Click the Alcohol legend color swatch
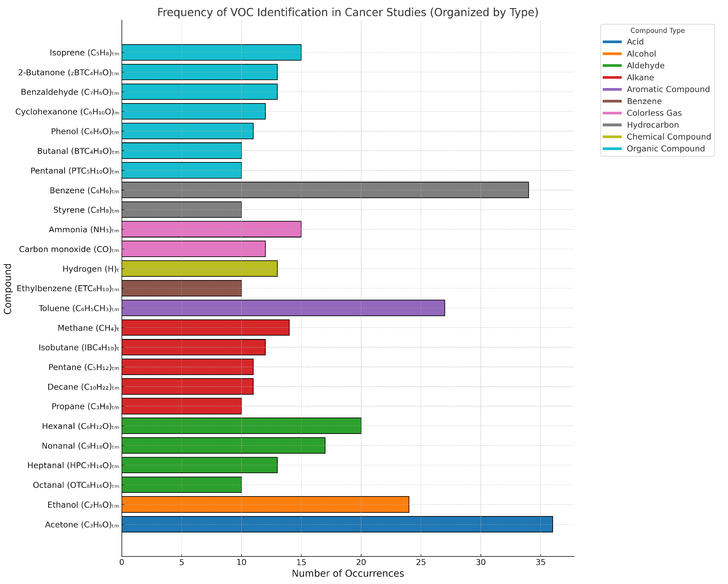 pos(612,54)
